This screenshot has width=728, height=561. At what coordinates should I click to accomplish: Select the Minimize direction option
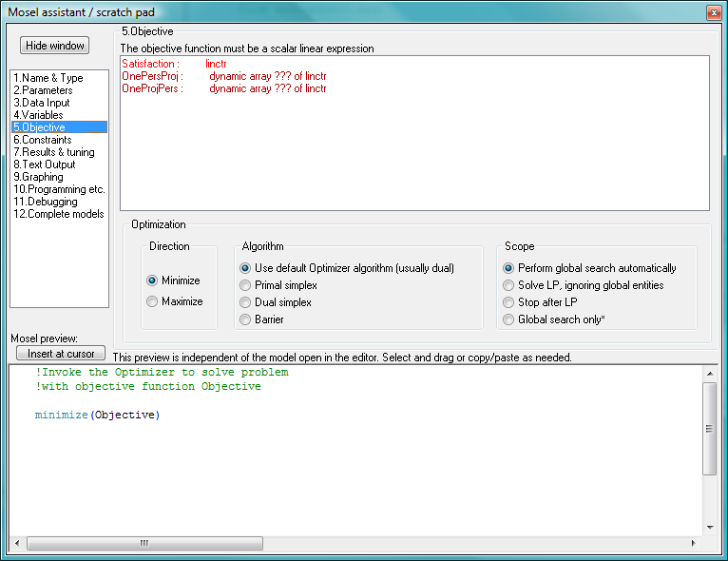click(152, 280)
